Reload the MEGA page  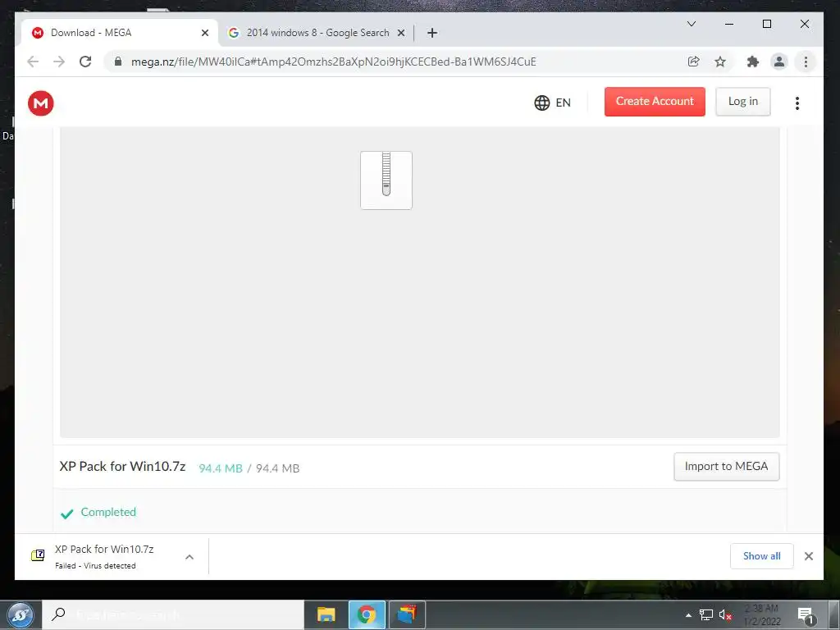[x=85, y=62]
